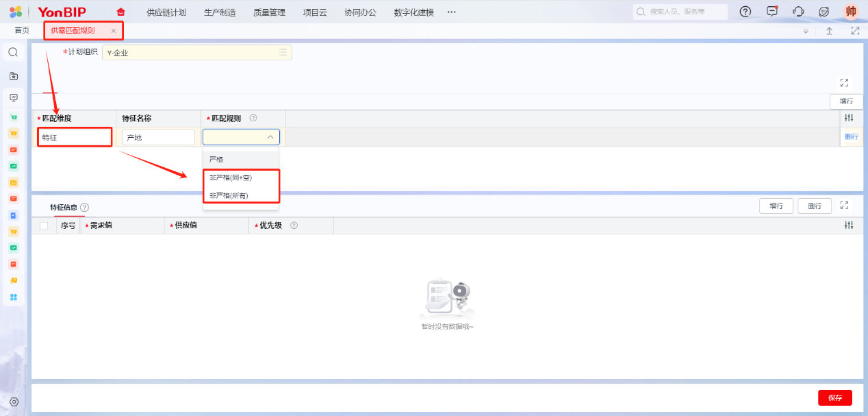Click the 计划组织 field with Y-企业
This screenshot has height=416, width=868.
click(196, 53)
